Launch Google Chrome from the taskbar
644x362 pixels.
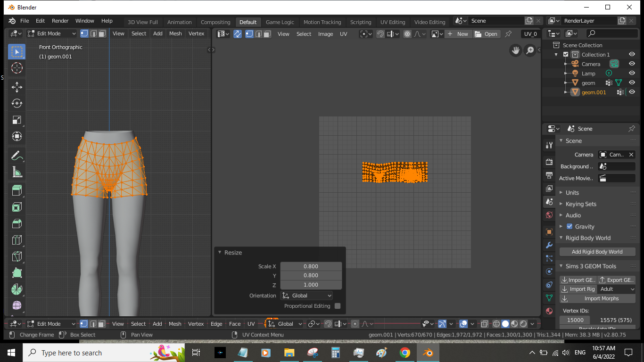click(405, 353)
